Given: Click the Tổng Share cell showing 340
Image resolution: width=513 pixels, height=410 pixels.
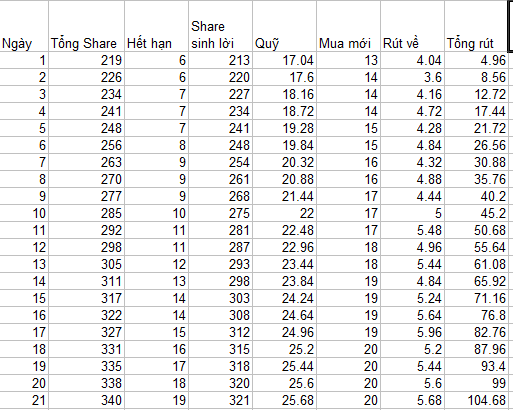Looking at the screenshot, I should pyautogui.click(x=86, y=400).
